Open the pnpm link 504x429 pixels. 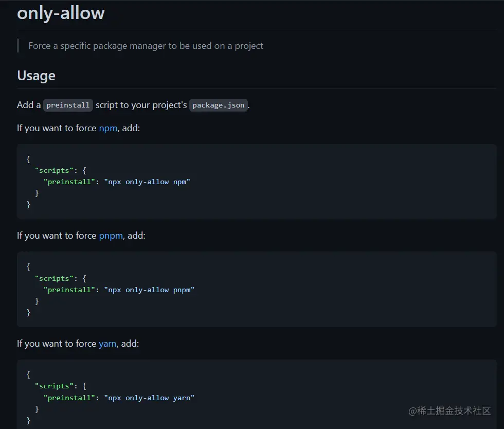(111, 236)
